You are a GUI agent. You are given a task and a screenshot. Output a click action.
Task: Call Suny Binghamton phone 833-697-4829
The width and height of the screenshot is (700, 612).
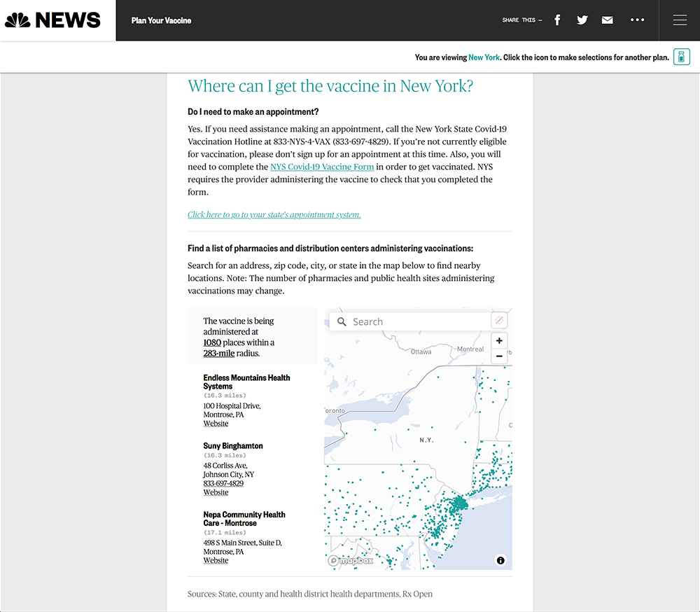[x=223, y=483]
